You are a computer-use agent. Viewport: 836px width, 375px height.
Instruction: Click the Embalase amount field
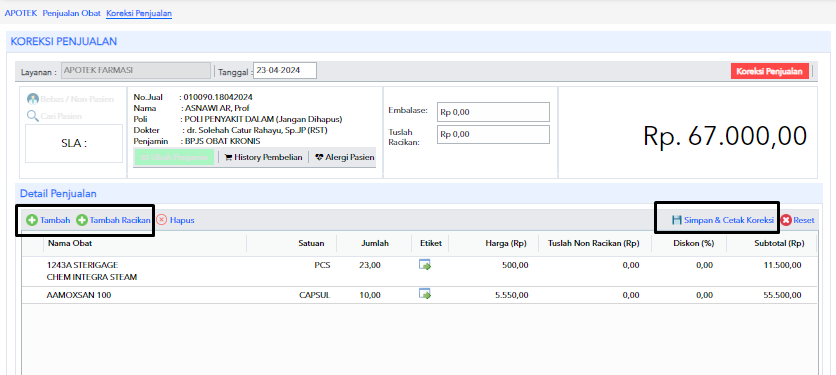pos(493,112)
